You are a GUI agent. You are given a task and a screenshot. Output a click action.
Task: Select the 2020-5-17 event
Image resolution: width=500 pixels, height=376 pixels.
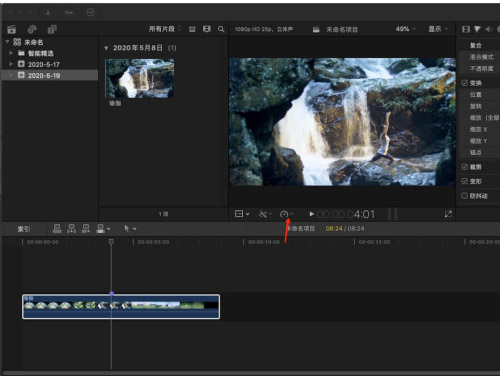(44, 64)
